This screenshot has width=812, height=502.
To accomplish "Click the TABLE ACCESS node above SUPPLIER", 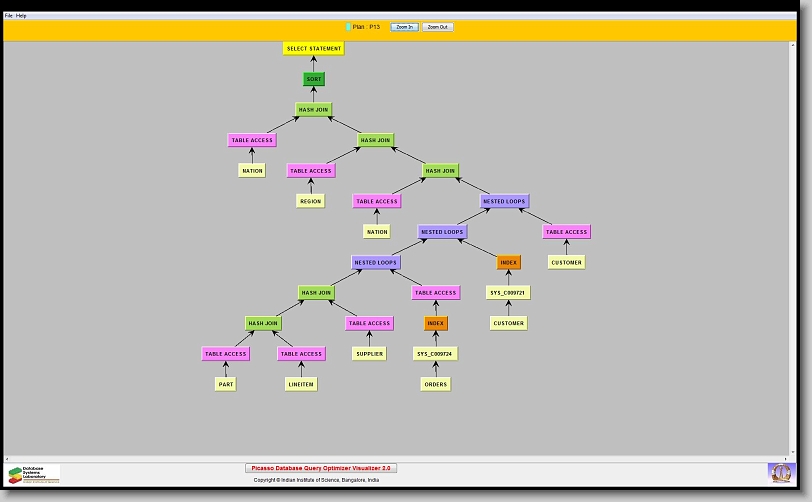I will point(369,323).
